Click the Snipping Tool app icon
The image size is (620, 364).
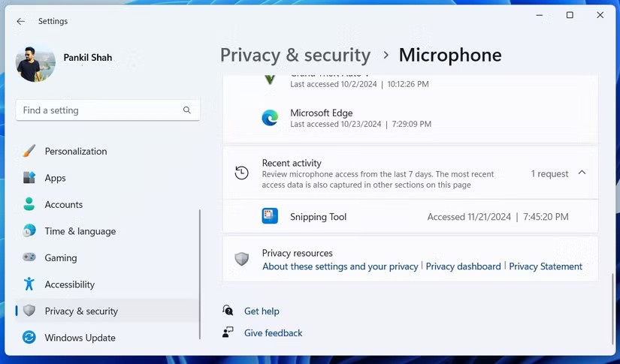click(270, 216)
